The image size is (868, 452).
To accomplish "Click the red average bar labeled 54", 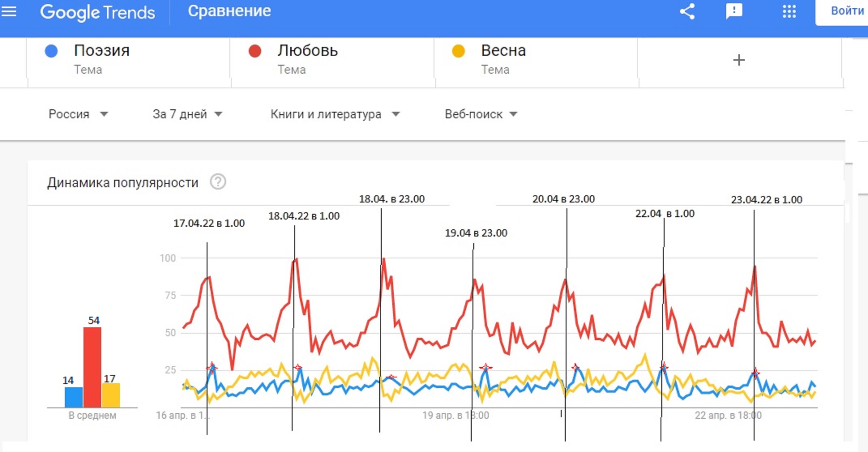I will click(x=92, y=367).
